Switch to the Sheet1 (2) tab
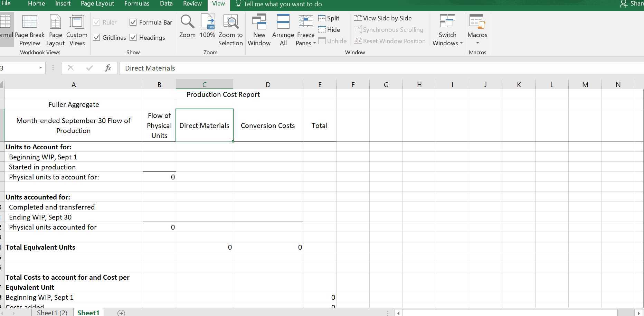Image resolution: width=644 pixels, height=316 pixels. pos(52,313)
